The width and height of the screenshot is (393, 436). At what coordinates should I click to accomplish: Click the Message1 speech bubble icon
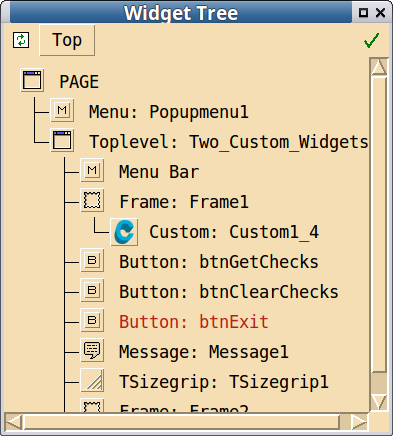tap(92, 350)
